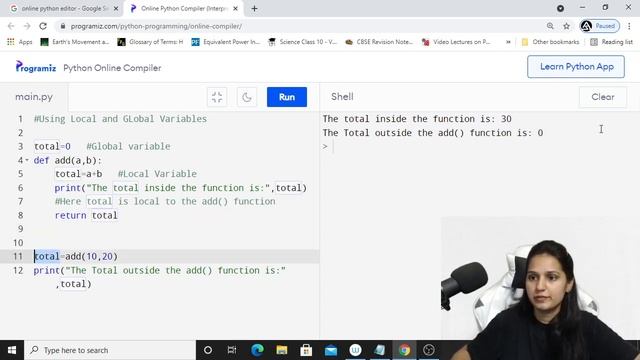The width and height of the screenshot is (640, 360).
Task: Open the zoom magnifier icon in address bar
Action: (x=550, y=26)
